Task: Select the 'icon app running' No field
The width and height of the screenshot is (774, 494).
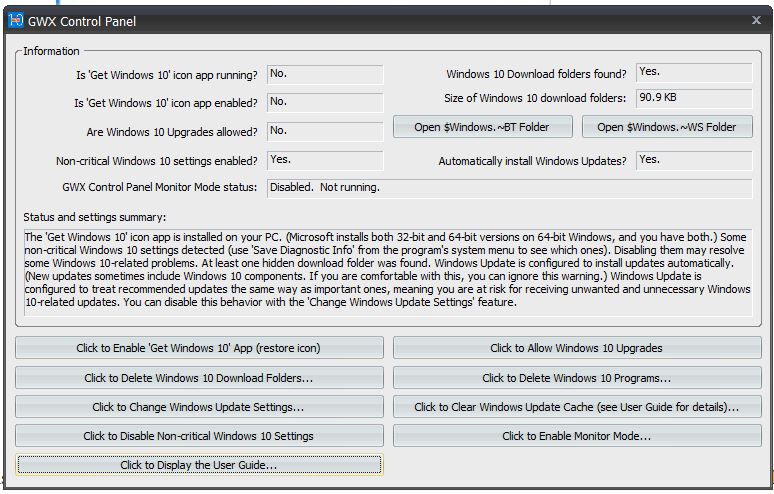Action: click(x=325, y=75)
